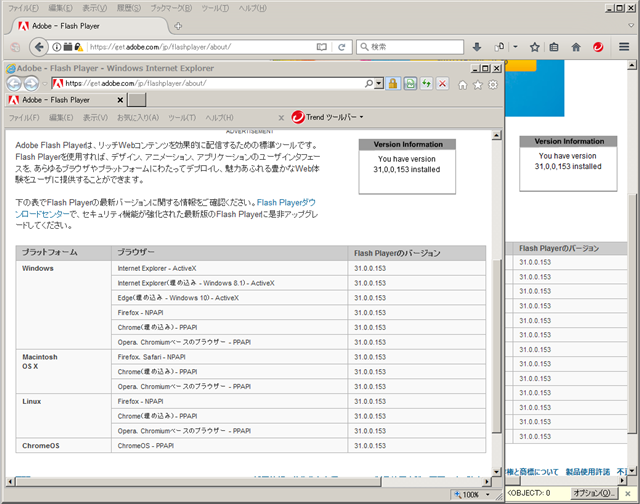Dismiss Firefox OBJECT notification bar X
This screenshot has width=640, height=504.
coord(628,494)
